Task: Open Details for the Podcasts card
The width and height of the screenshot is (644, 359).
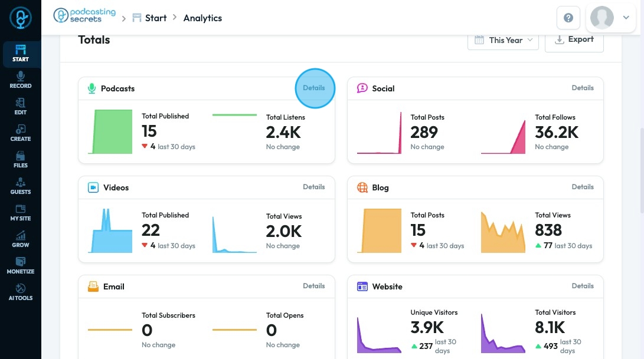Action: [314, 88]
